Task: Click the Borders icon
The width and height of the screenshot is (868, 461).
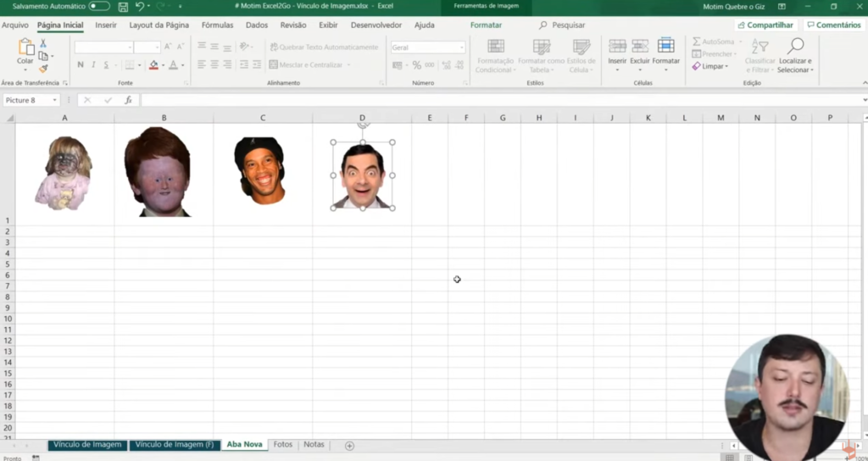Action: tap(129, 64)
